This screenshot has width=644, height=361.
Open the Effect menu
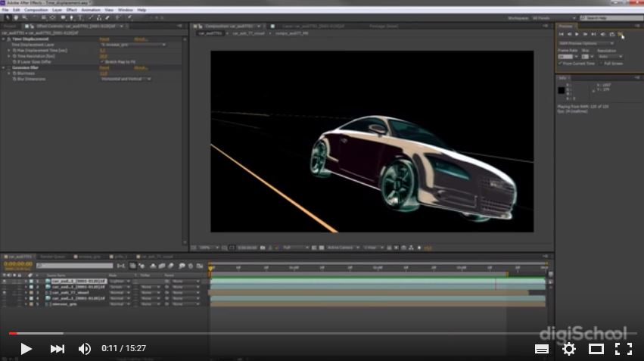(x=71, y=10)
